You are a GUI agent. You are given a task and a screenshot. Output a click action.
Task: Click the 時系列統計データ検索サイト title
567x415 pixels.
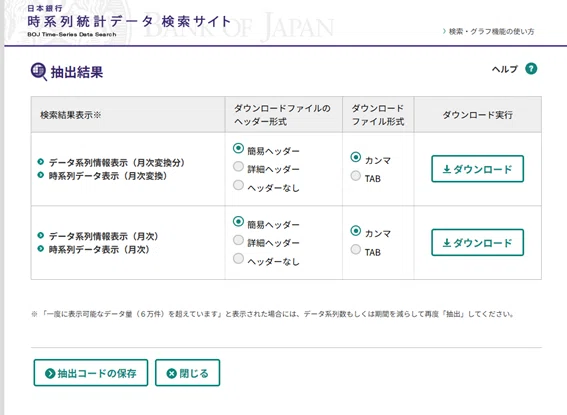coord(129,22)
